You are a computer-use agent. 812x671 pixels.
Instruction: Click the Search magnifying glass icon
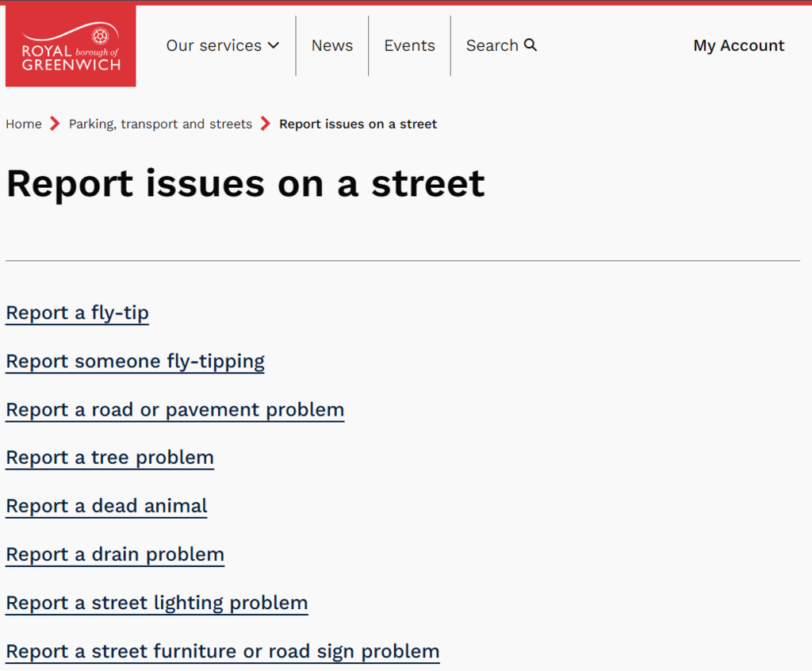530,45
